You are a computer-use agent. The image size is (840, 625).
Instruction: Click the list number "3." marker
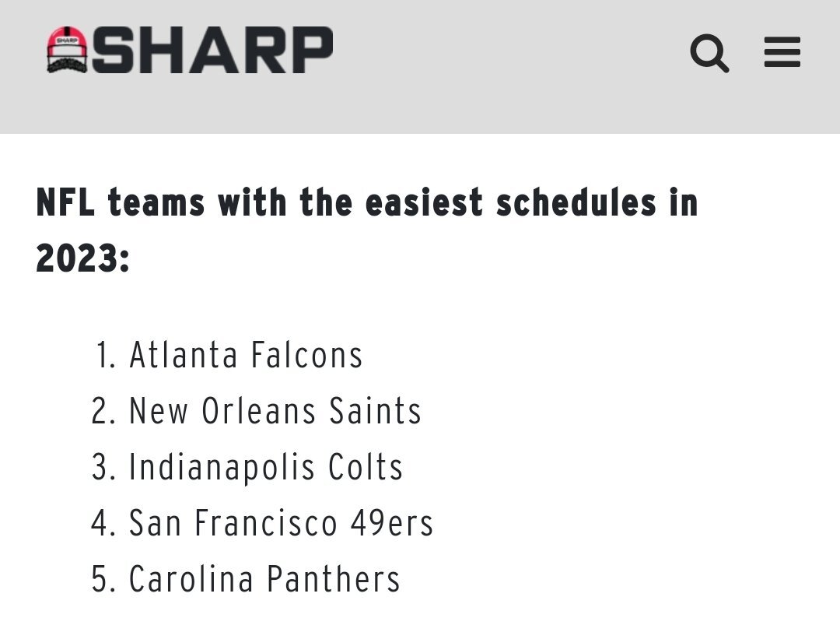(x=103, y=467)
